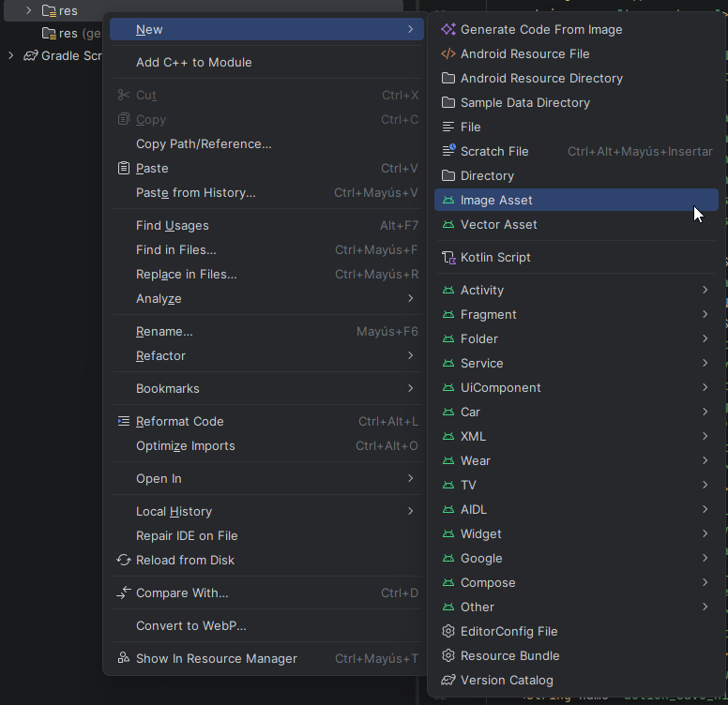The image size is (728, 705).
Task: Click the Compose android icon
Action: tap(448, 582)
